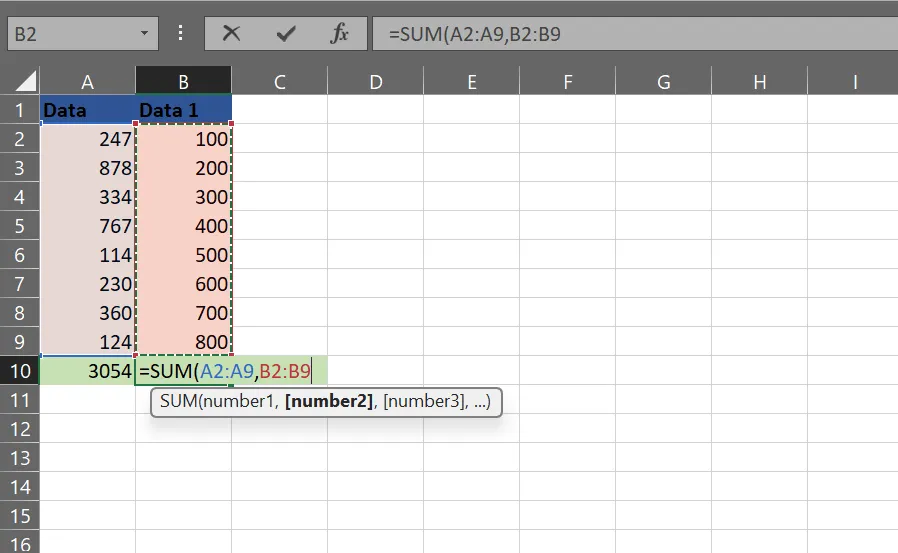Select column D header
The height and width of the screenshot is (553, 898).
pos(376,81)
